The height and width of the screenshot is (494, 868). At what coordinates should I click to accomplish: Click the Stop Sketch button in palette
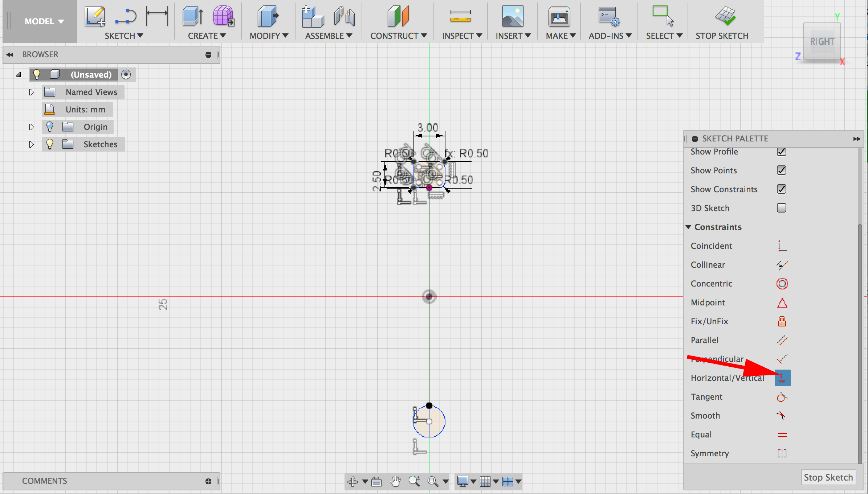tap(828, 477)
